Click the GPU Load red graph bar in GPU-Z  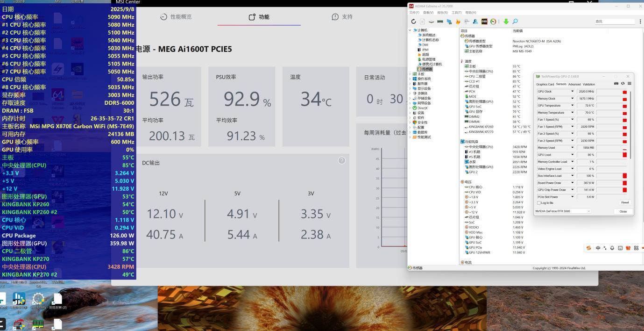[625, 155]
